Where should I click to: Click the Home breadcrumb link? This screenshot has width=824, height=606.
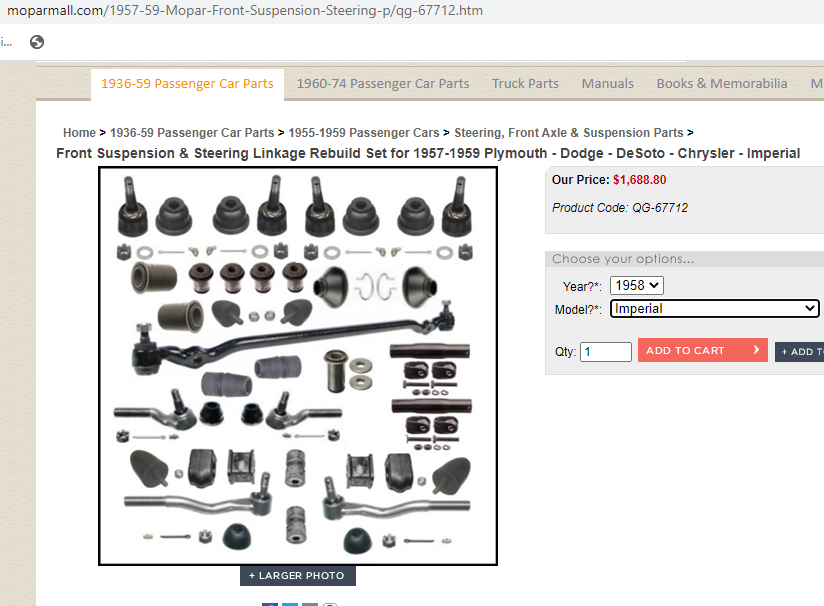(79, 132)
